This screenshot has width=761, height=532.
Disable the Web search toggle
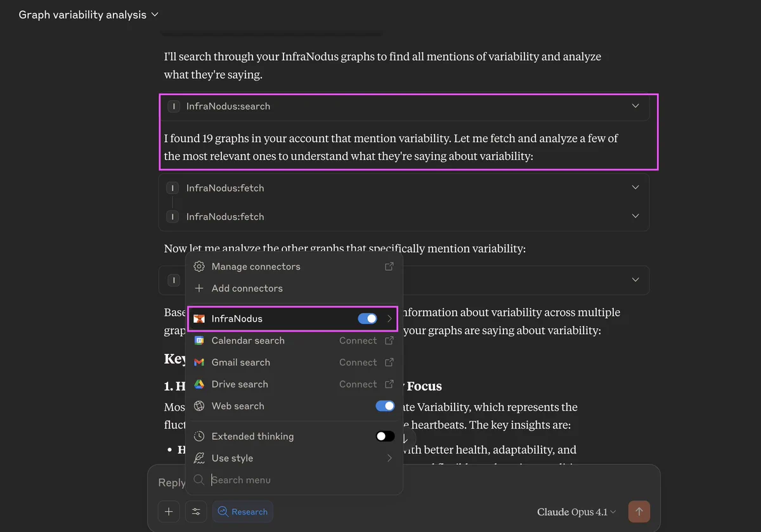[385, 406]
